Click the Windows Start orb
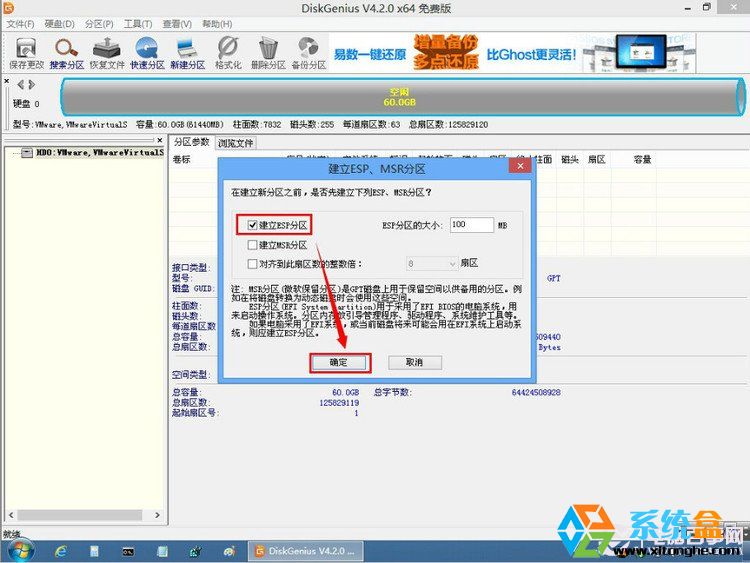The image size is (750, 563). point(21,551)
